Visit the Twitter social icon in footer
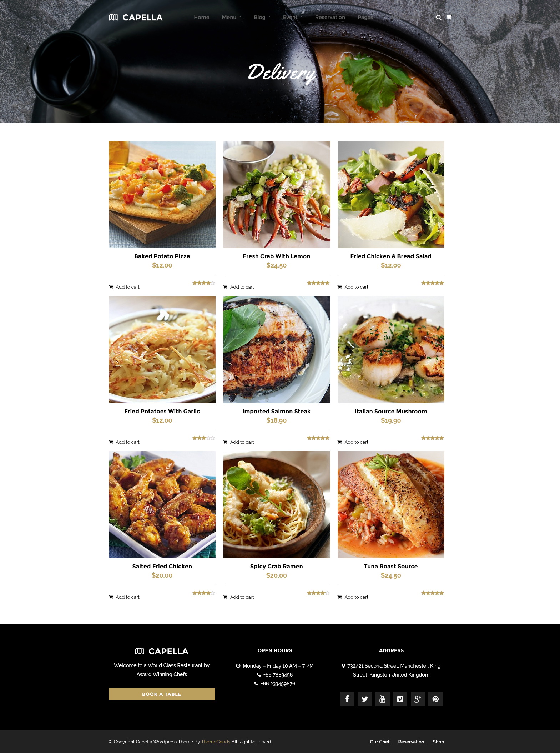Image resolution: width=560 pixels, height=753 pixels. coord(365,699)
